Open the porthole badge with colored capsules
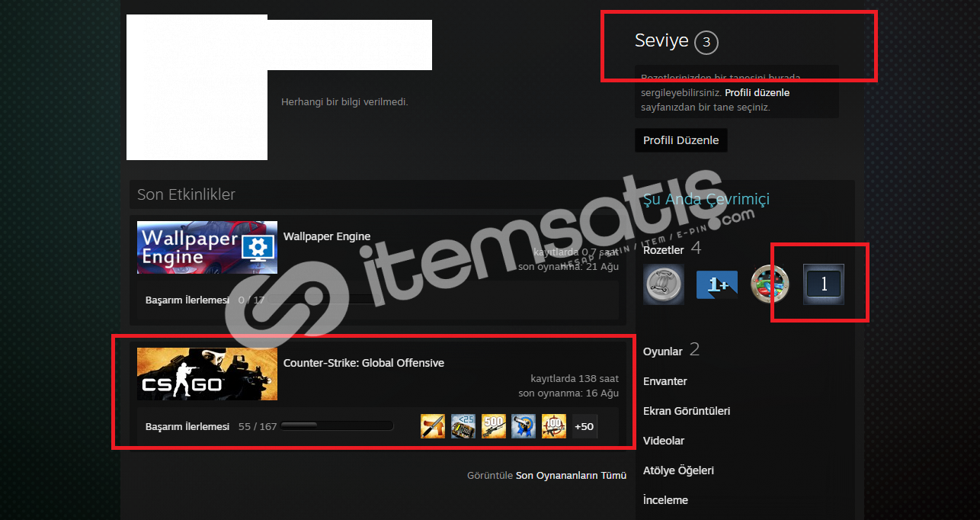Image resolution: width=980 pixels, height=520 pixels. click(x=770, y=284)
